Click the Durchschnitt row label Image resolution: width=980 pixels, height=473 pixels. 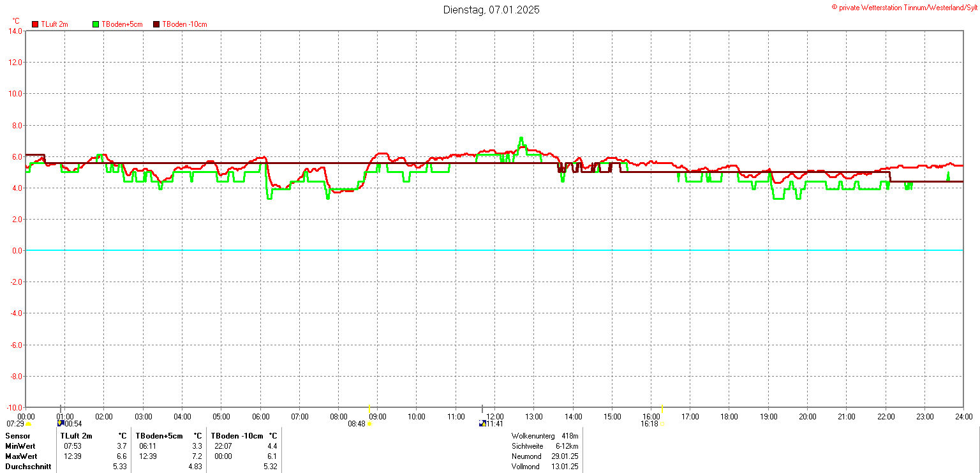(x=26, y=467)
